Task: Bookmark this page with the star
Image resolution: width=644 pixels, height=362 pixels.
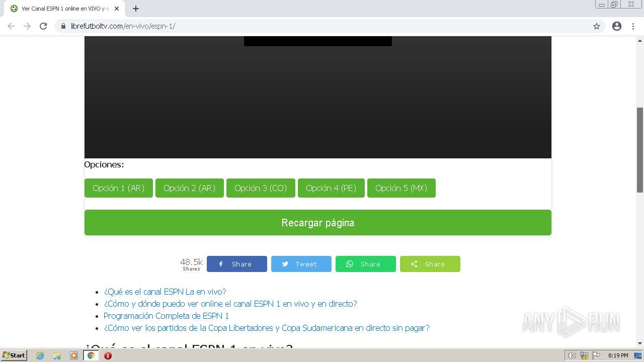Action: point(597,26)
